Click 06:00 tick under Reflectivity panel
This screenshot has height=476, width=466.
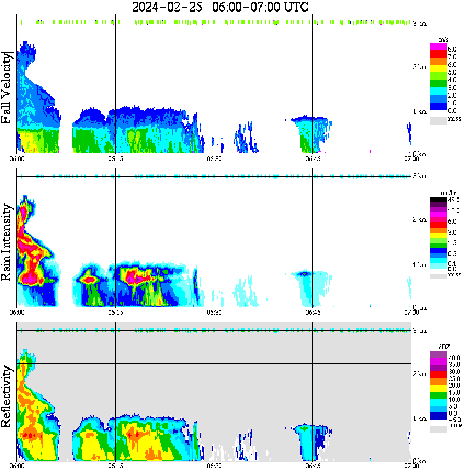(x=17, y=466)
